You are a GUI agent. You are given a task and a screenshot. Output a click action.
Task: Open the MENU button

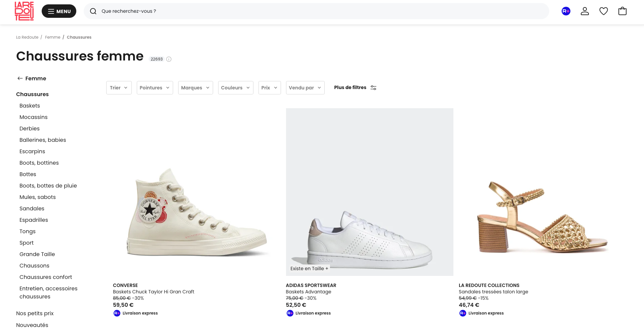(x=59, y=11)
